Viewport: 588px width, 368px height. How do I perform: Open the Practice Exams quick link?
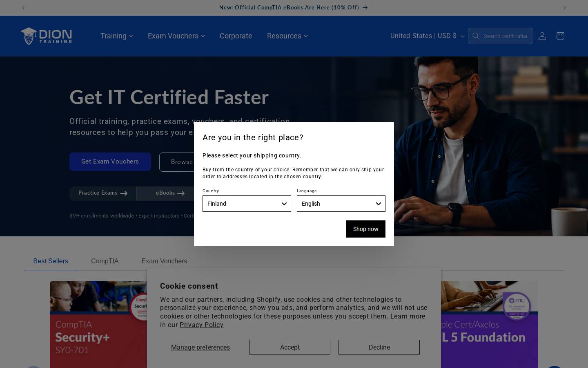[103, 193]
